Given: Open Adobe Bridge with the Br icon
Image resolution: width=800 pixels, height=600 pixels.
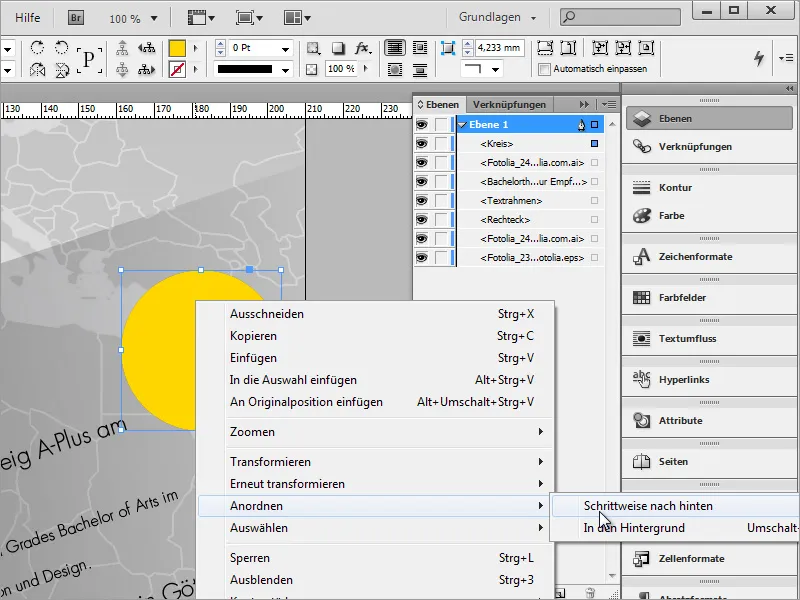Looking at the screenshot, I should click(x=76, y=18).
